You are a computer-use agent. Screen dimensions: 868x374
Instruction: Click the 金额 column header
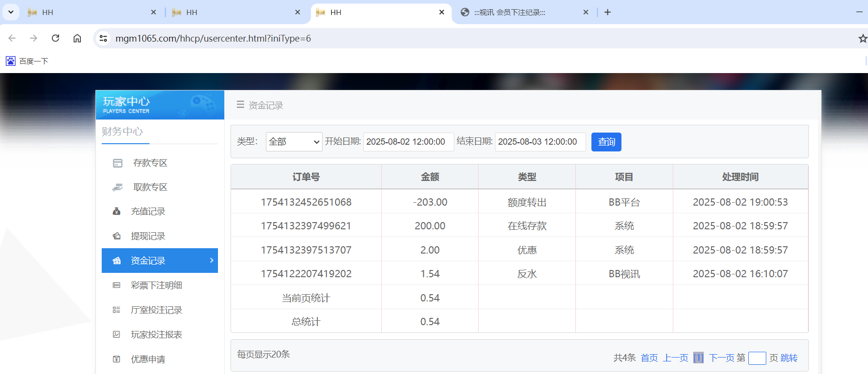pos(430,177)
